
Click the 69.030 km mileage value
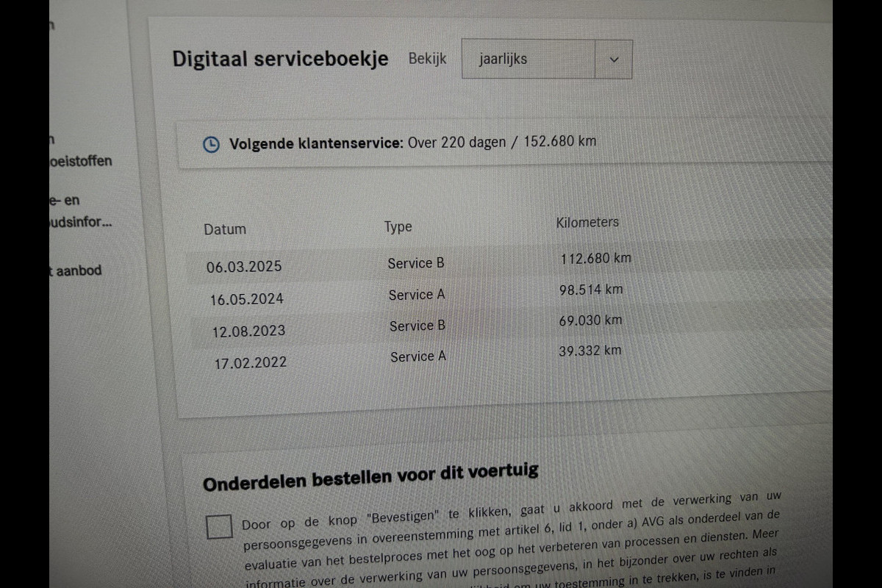590,320
